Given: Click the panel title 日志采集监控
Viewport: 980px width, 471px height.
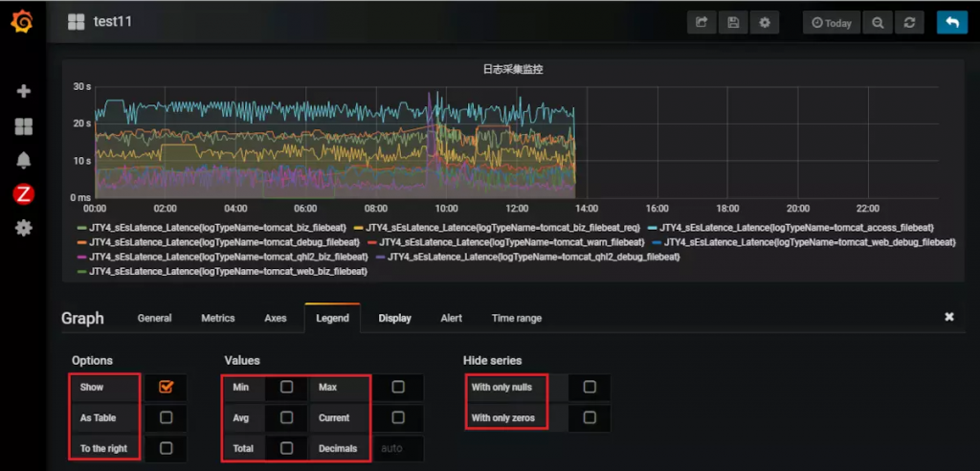Looking at the screenshot, I should pos(513,70).
